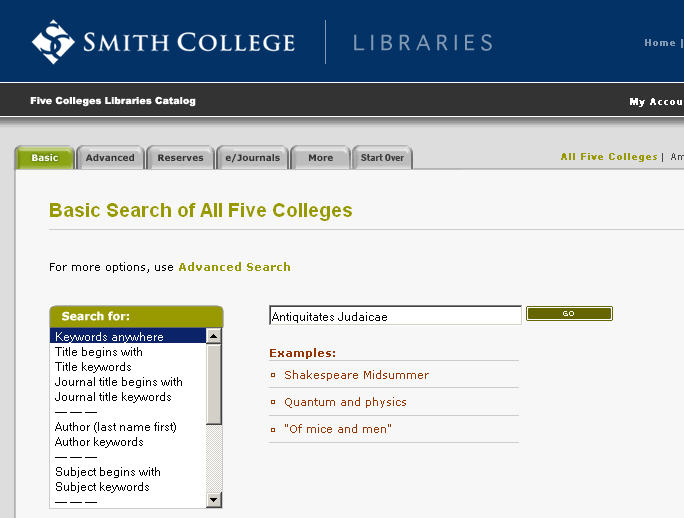This screenshot has width=684, height=518.
Task: Click the search text input field
Action: coord(395,316)
